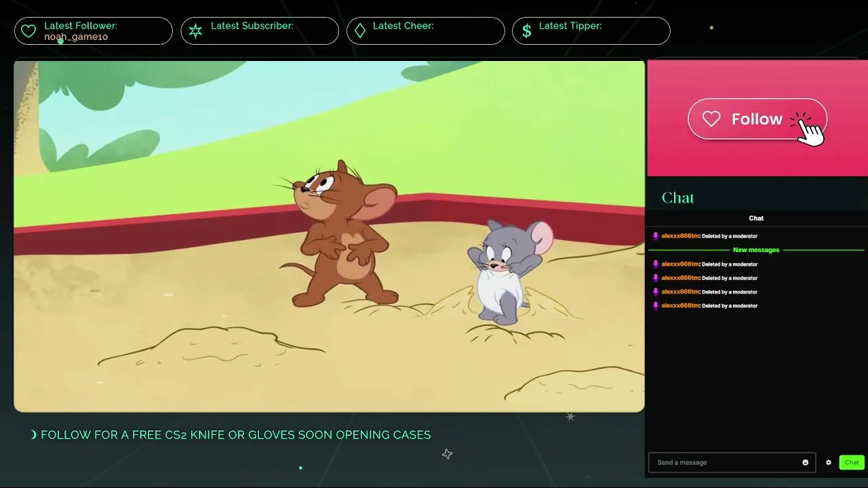This screenshot has height=488, width=868.
Task: Open the emoji picker in the chat box
Action: pyautogui.click(x=806, y=462)
